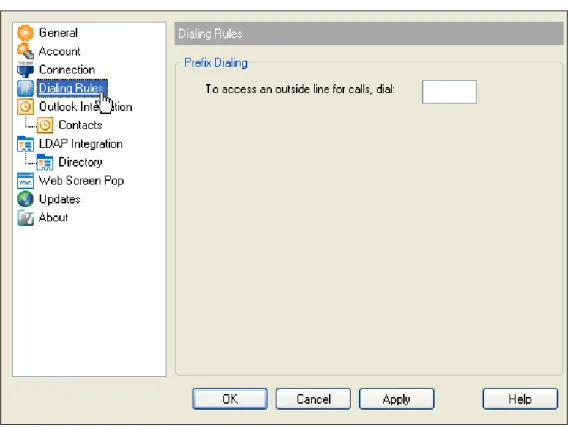568x427 pixels.
Task: Click the outside line prefix input field
Action: (449, 92)
